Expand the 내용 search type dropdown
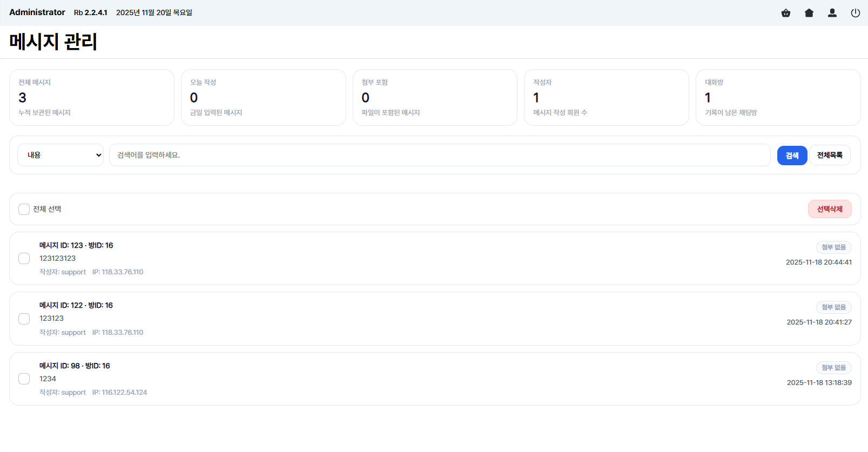Image resolution: width=868 pixels, height=452 pixels. [x=60, y=155]
